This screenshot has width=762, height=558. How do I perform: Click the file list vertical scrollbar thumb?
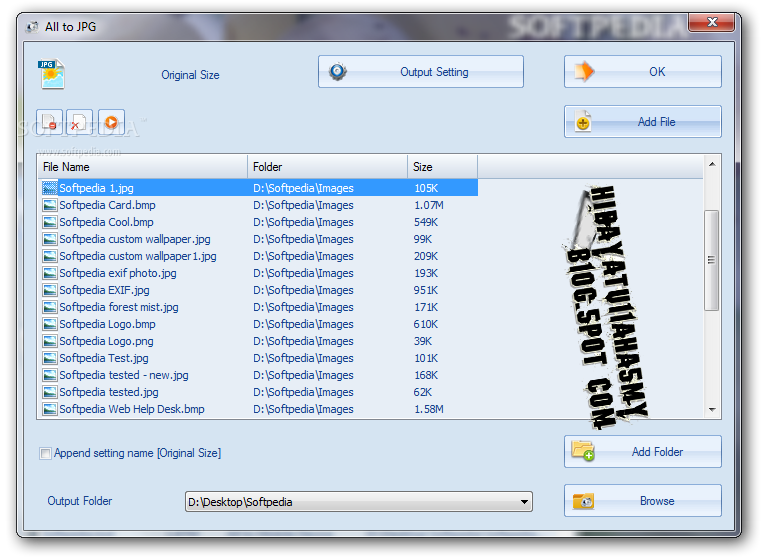click(712, 260)
